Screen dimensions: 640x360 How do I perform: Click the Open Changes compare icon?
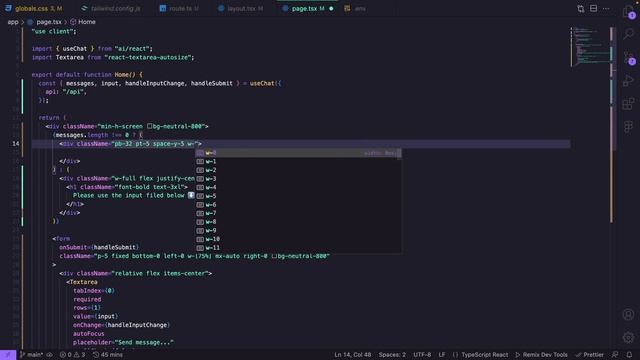pyautogui.click(x=580, y=9)
